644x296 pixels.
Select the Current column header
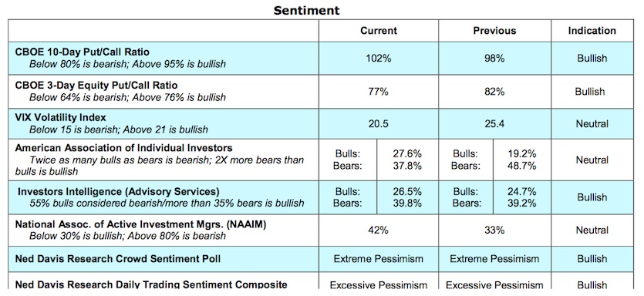click(378, 31)
